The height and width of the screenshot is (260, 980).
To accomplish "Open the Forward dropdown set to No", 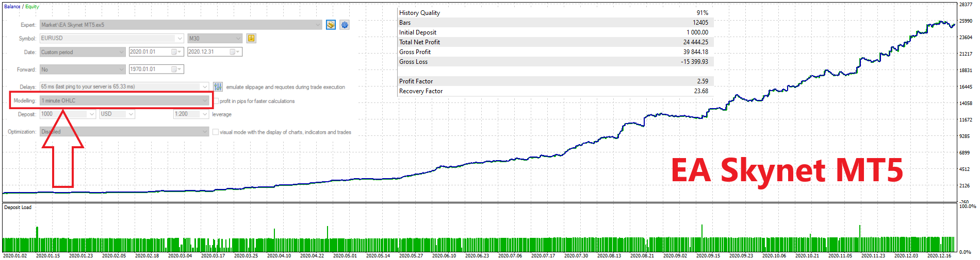I will click(83, 70).
